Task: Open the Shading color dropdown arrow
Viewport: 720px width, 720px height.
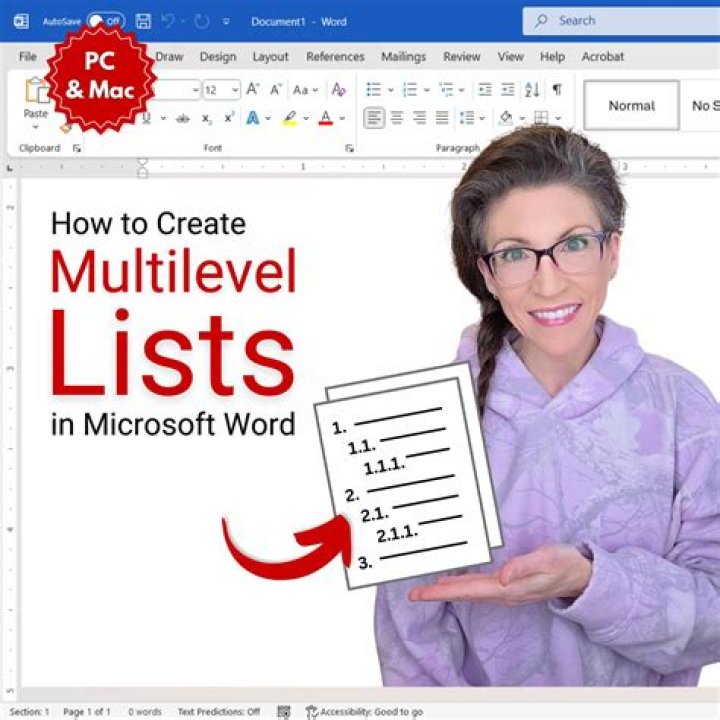Action: (522, 118)
